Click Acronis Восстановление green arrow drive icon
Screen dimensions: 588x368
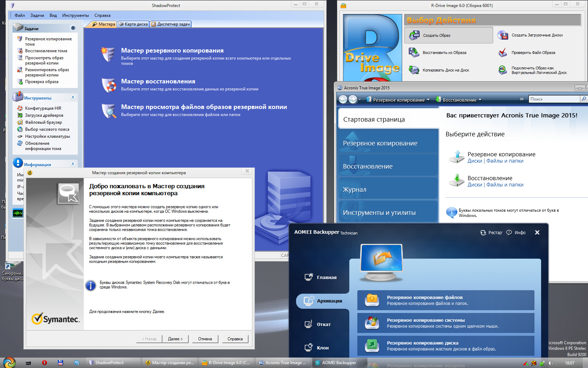click(x=457, y=180)
